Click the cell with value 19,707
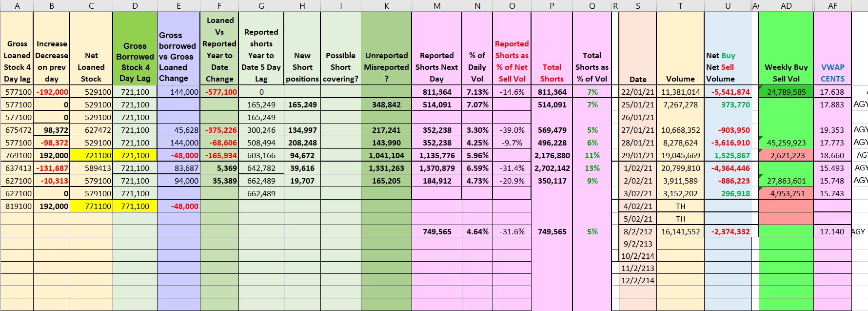The image size is (868, 311). coord(302,181)
